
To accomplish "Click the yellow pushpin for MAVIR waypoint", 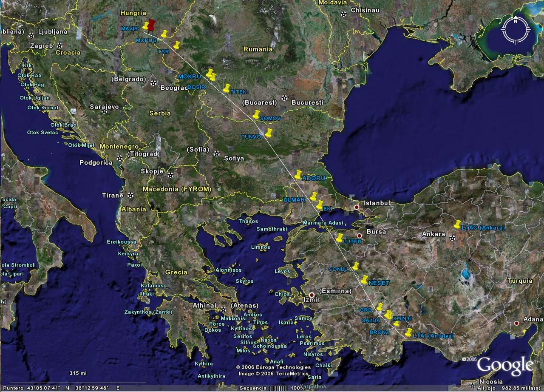I will pyautogui.click(x=145, y=26).
